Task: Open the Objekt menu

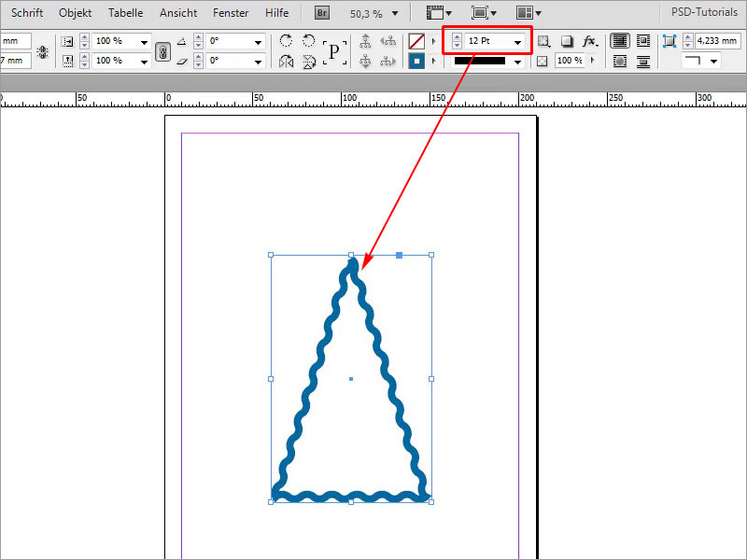Action: 75,13
